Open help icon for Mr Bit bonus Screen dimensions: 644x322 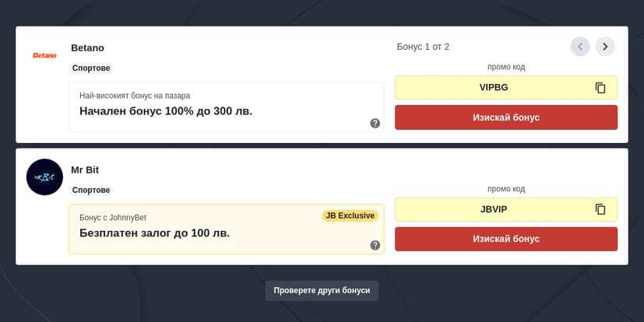(375, 245)
